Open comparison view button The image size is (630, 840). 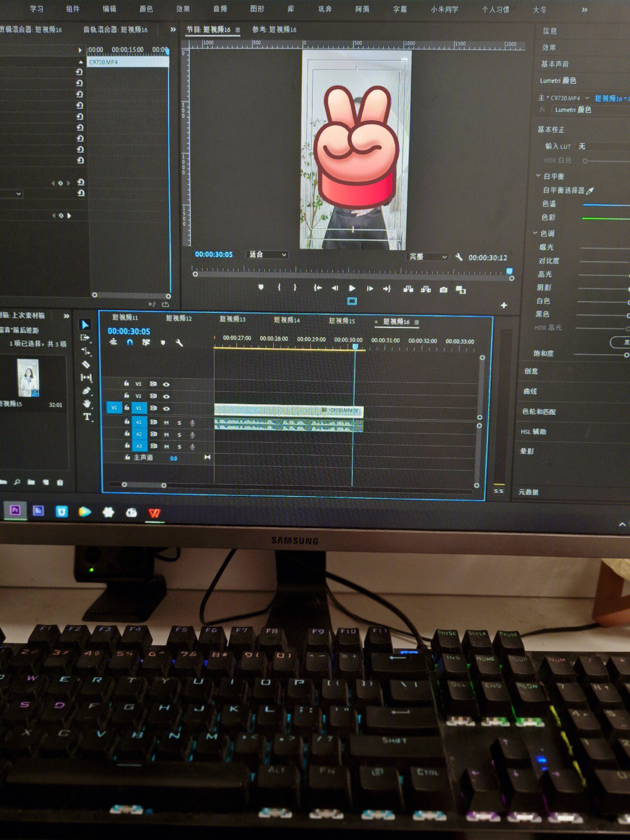(x=461, y=290)
